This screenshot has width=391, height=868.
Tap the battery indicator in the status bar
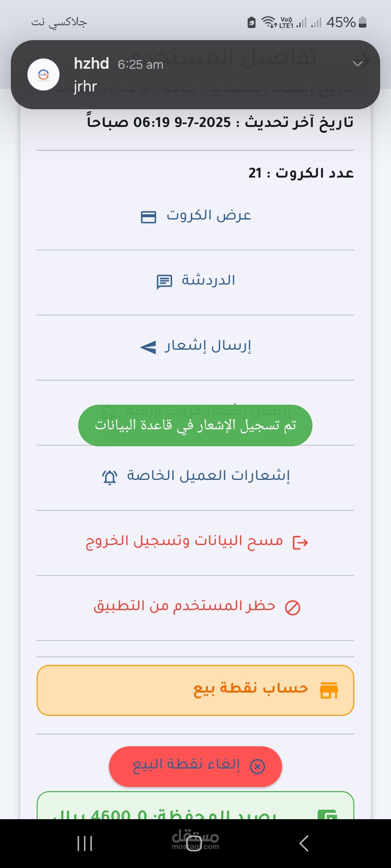click(362, 22)
